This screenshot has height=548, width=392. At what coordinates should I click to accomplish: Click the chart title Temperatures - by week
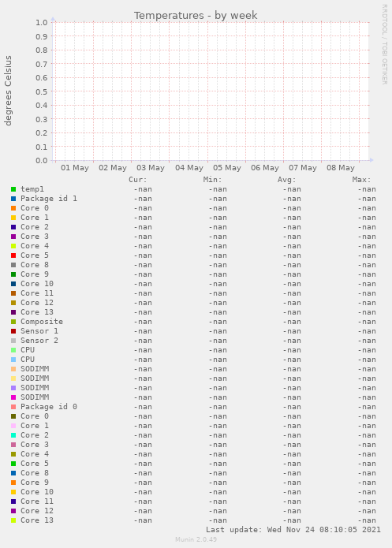click(x=196, y=16)
